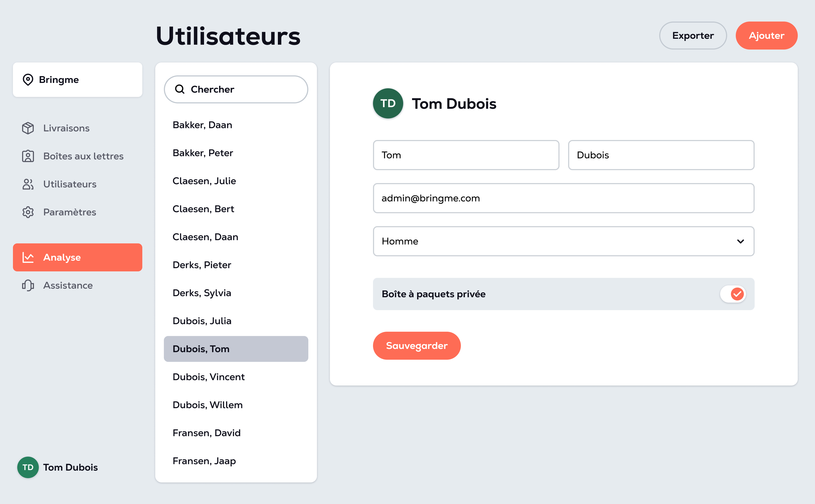Click the Sauvegarder button
815x504 pixels.
click(x=417, y=346)
